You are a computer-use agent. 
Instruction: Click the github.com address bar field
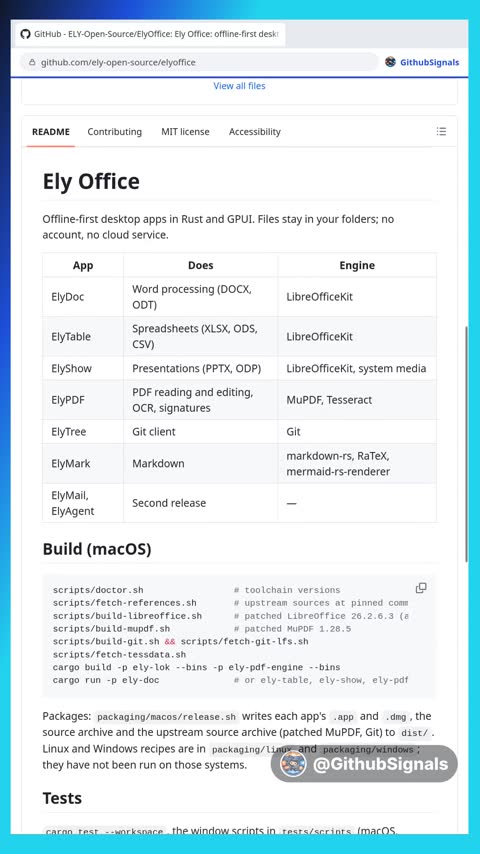(x=199, y=62)
